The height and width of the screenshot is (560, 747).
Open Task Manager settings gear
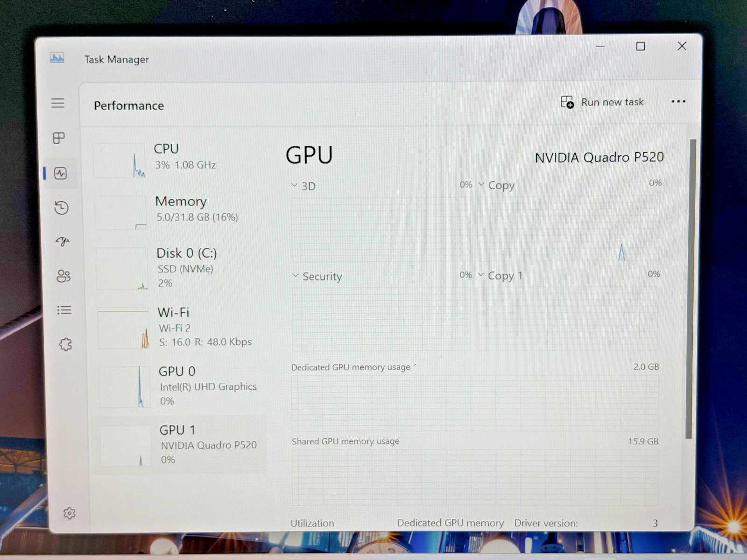(x=69, y=513)
